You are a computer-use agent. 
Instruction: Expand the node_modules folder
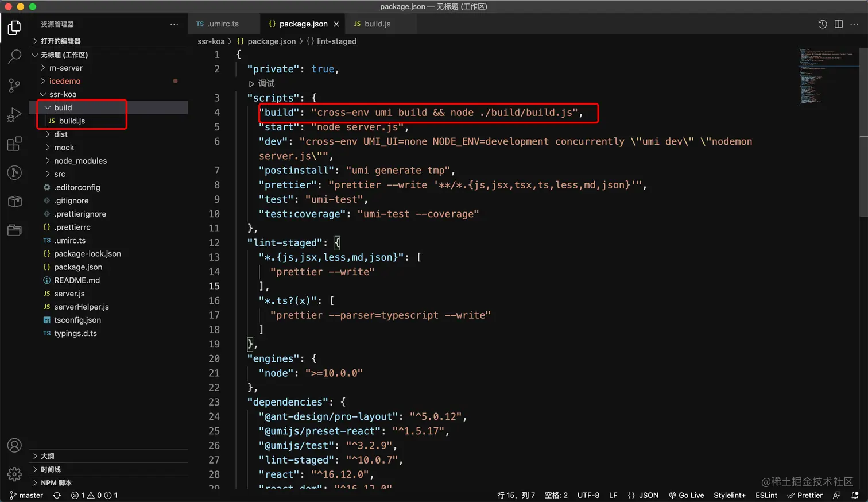tap(109, 161)
